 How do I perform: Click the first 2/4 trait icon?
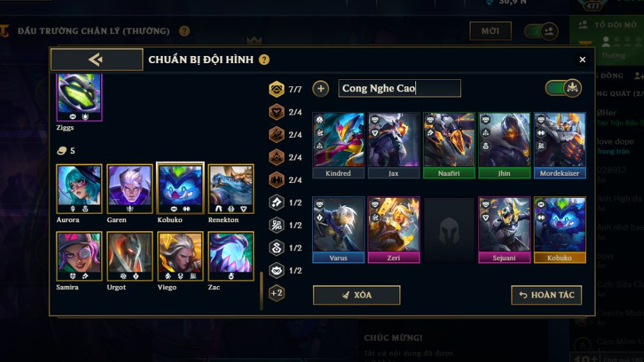[276, 112]
